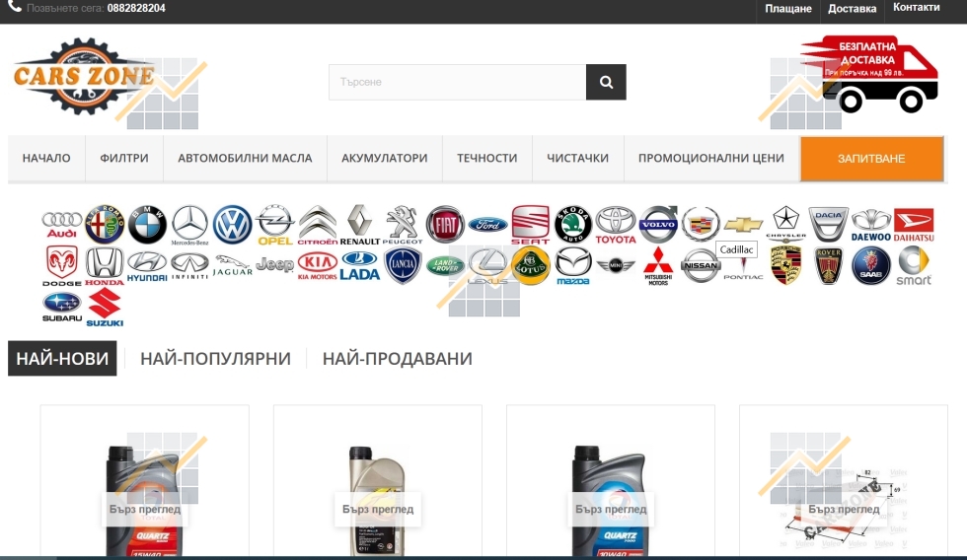The image size is (967, 560).
Task: Click the Porsche brand logo
Action: (785, 265)
